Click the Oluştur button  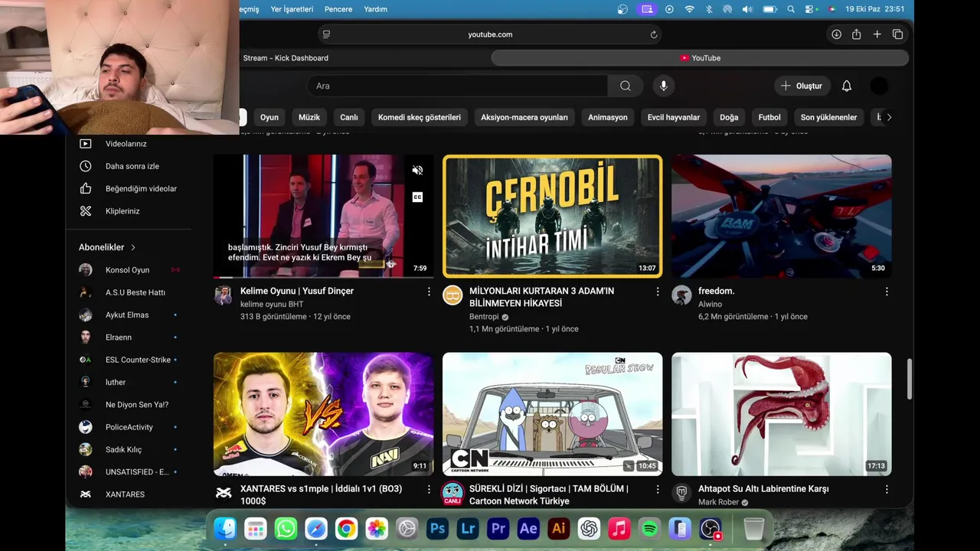[801, 86]
